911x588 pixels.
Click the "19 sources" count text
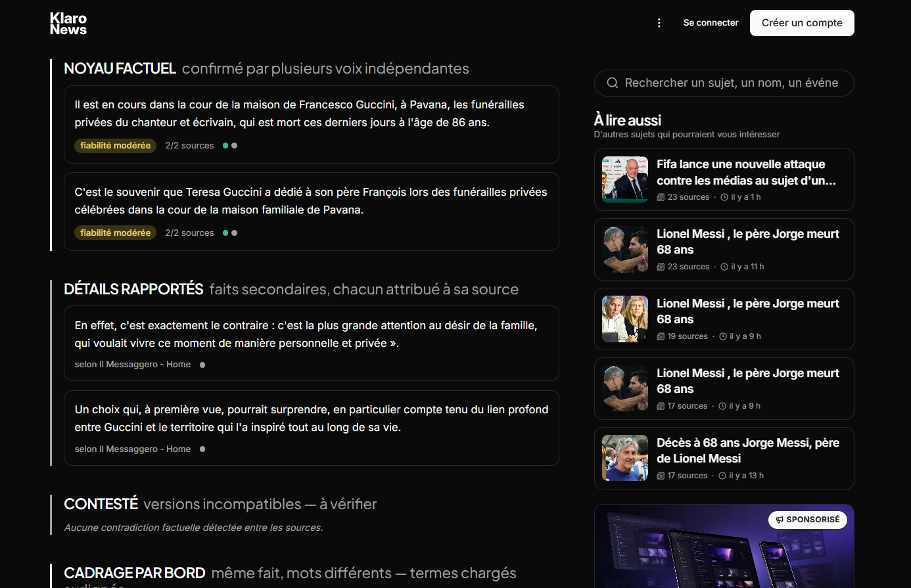tap(688, 336)
